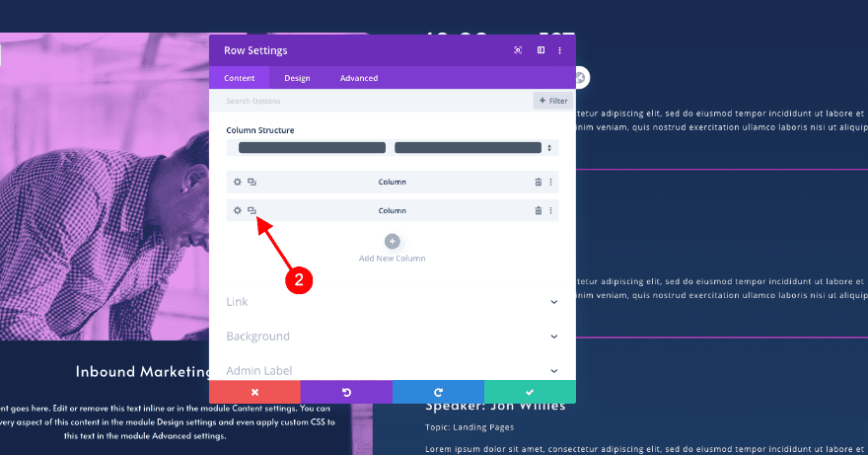This screenshot has width=868, height=455.
Task: Click the plus icon to add a column
Action: tap(392, 242)
